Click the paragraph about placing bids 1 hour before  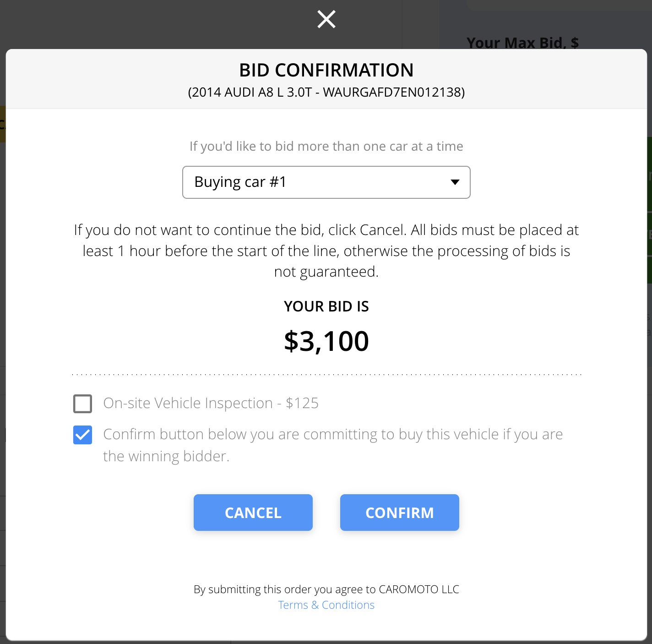coord(326,251)
